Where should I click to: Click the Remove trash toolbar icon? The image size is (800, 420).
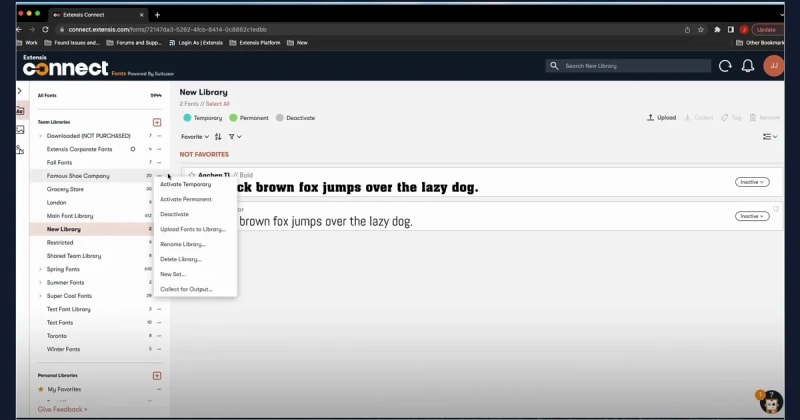tap(764, 117)
